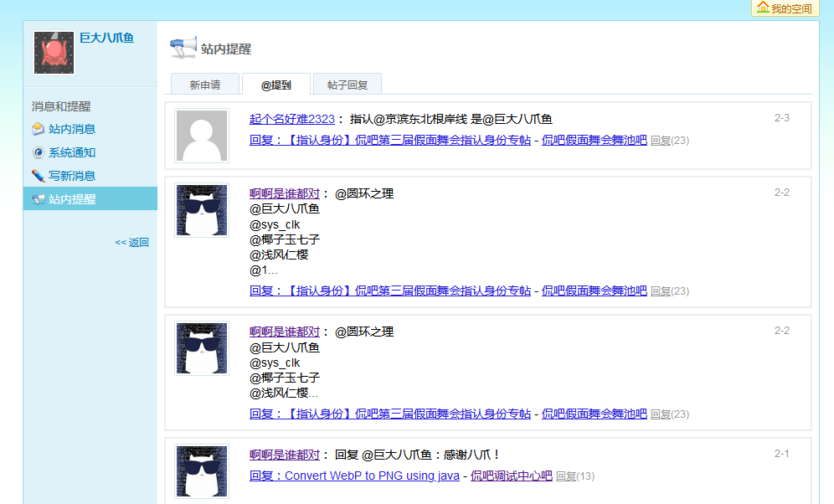Switch to the 新申请 tab
The width and height of the screenshot is (834, 504).
[x=204, y=85]
